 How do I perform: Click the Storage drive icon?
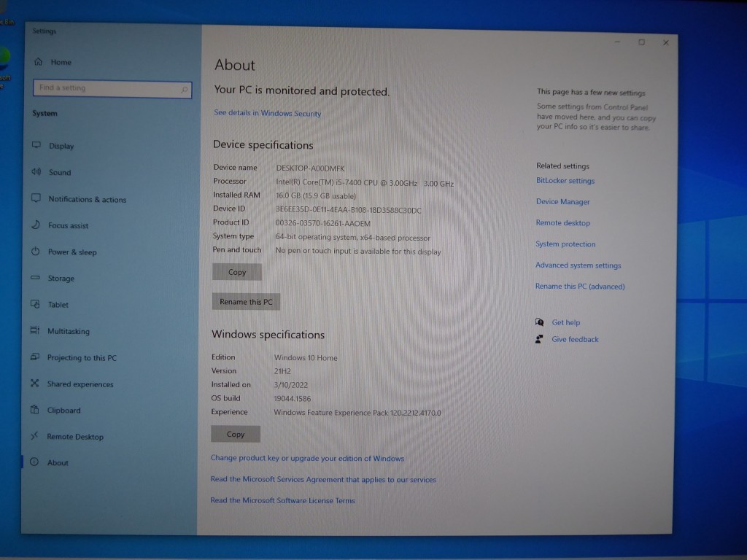(35, 278)
